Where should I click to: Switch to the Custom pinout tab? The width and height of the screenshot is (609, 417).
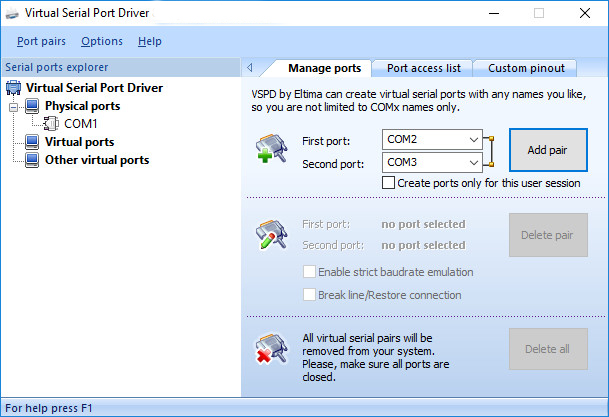(x=526, y=68)
